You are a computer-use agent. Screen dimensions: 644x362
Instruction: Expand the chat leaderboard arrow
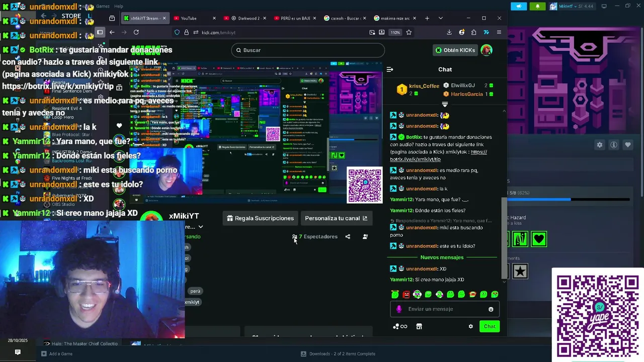(445, 105)
